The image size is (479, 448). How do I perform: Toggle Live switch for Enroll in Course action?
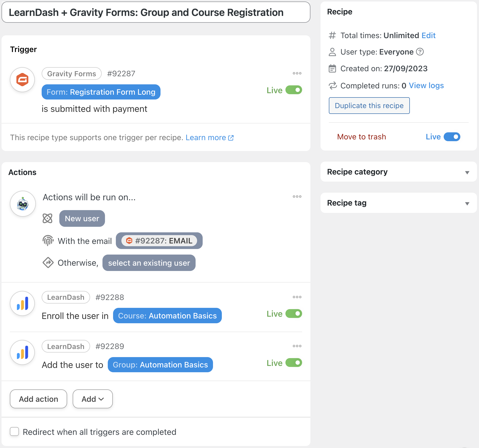(294, 314)
